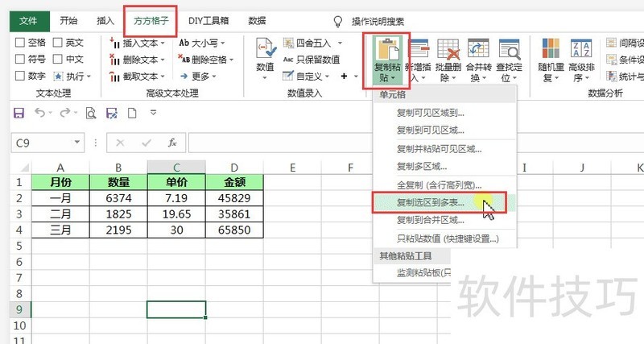644x344 pixels.
Task: Select all cells via corner triangle
Action: (x=24, y=168)
